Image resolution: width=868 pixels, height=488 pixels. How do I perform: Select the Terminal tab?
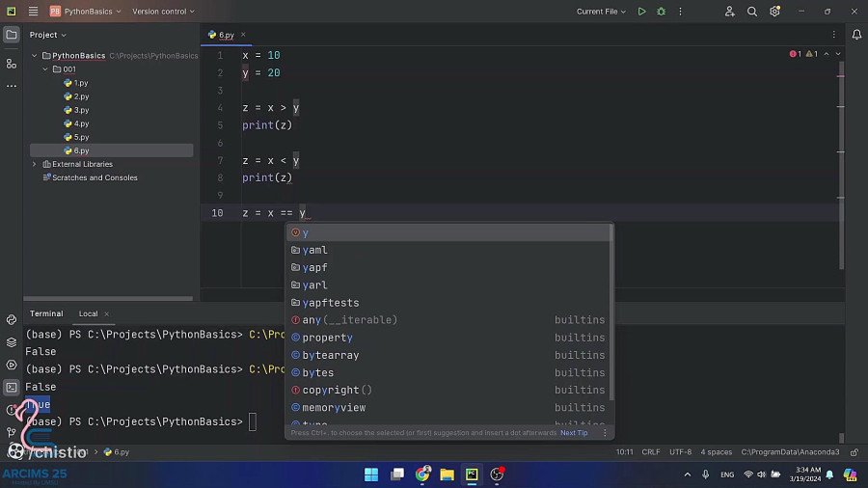[46, 313]
